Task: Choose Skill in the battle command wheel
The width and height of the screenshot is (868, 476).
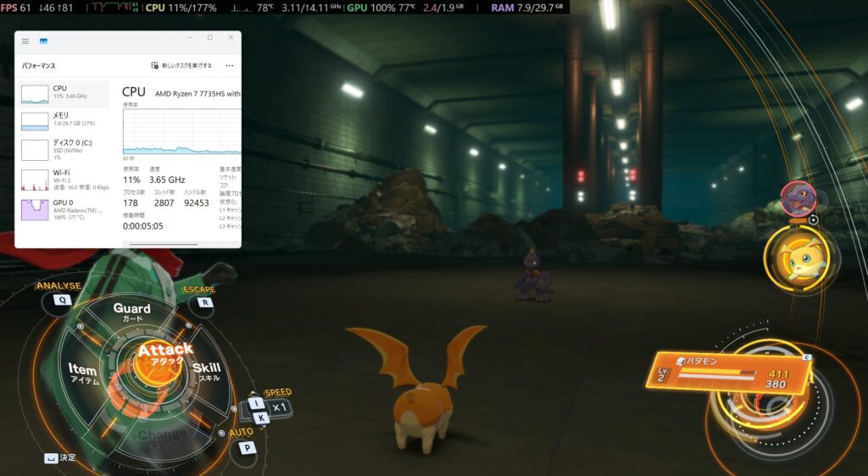Action: [207, 370]
